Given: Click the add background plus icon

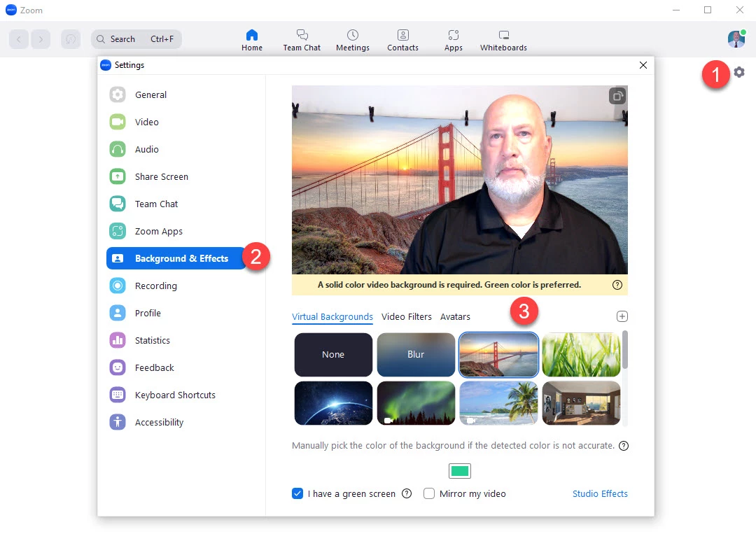Looking at the screenshot, I should pos(622,316).
